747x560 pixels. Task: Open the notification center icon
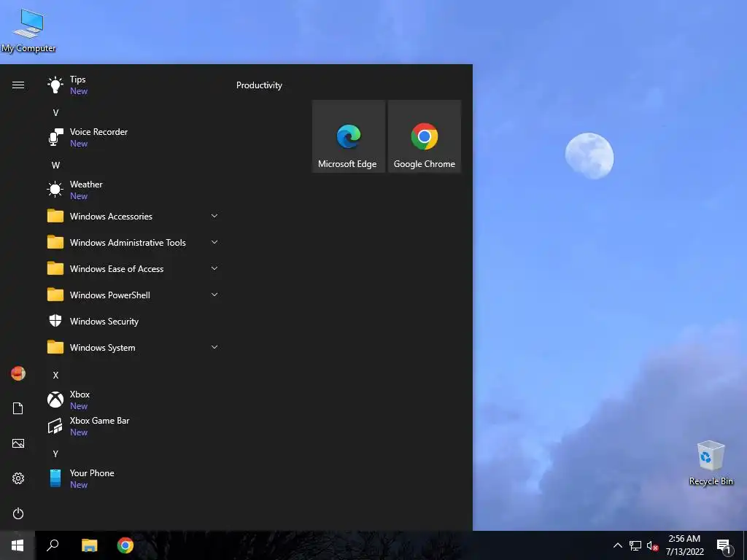724,547
